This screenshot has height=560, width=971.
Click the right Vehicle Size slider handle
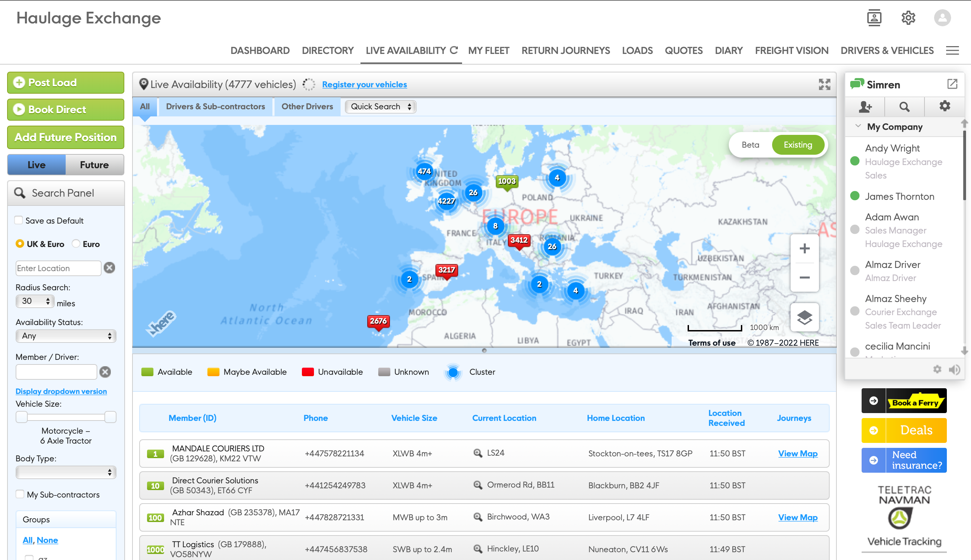[110, 417]
